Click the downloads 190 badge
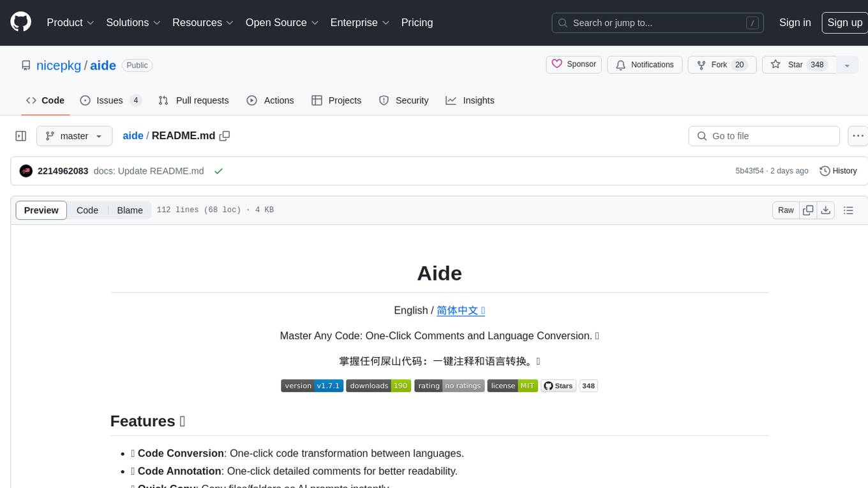 (378, 386)
